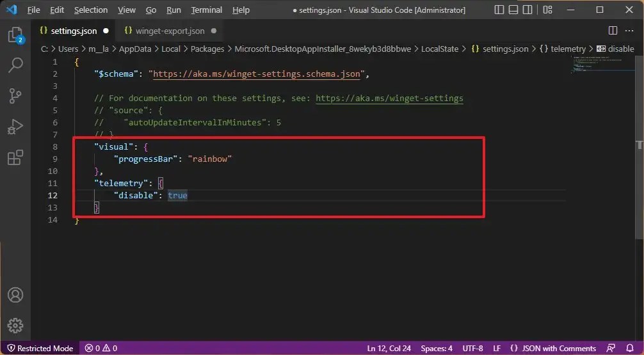Viewport: 644px width, 355px height.
Task: Open the Accounts menu icon
Action: pos(15,295)
